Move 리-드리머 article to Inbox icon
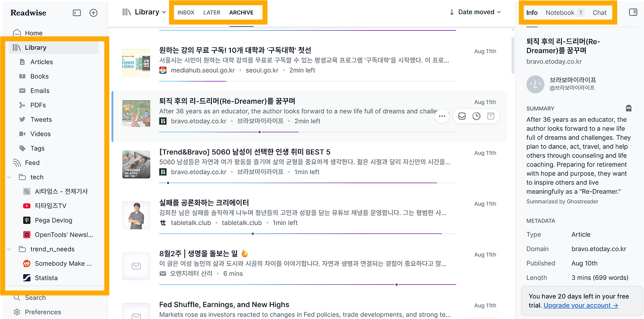 click(x=462, y=116)
